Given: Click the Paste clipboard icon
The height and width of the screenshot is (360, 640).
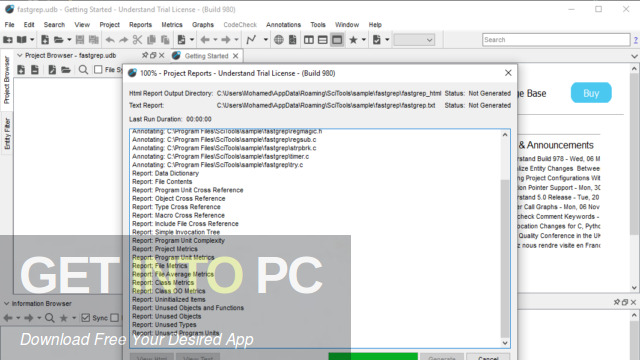Looking at the screenshot, I should click(x=165, y=40).
